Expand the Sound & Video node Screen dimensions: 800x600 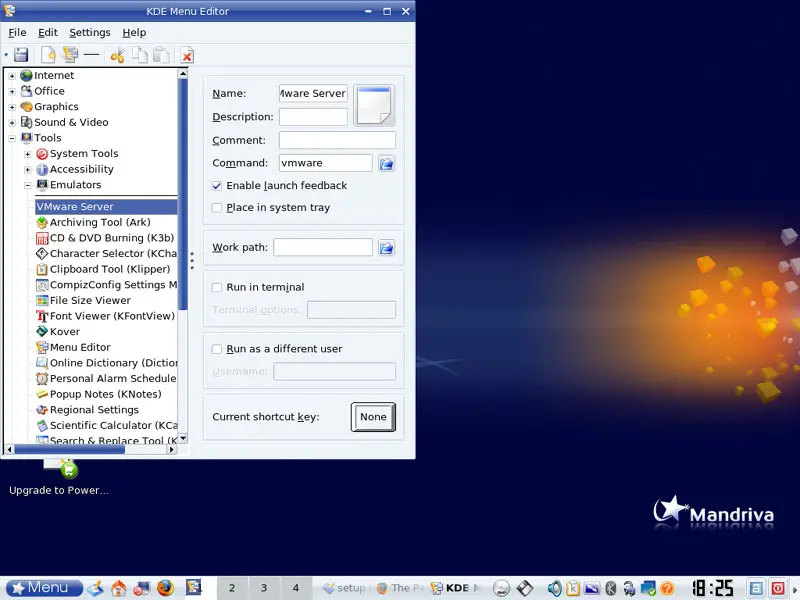tap(12, 123)
